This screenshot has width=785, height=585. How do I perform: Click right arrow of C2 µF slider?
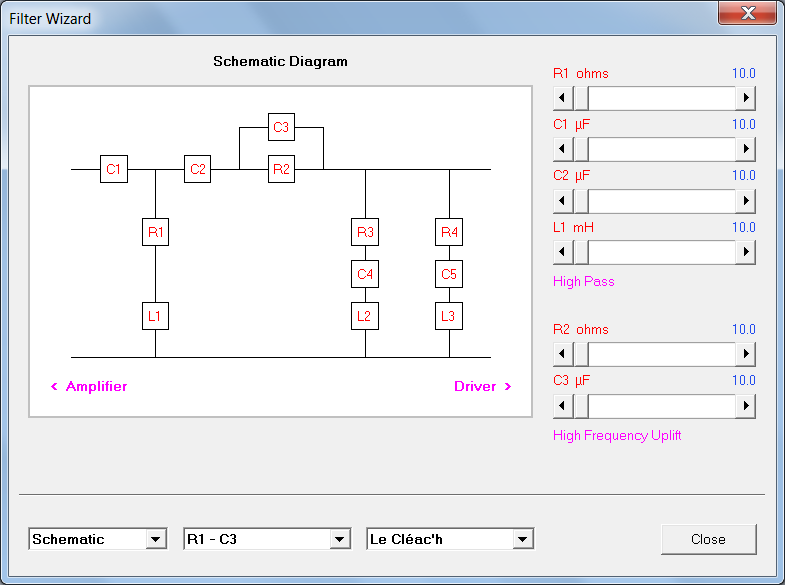(x=745, y=201)
